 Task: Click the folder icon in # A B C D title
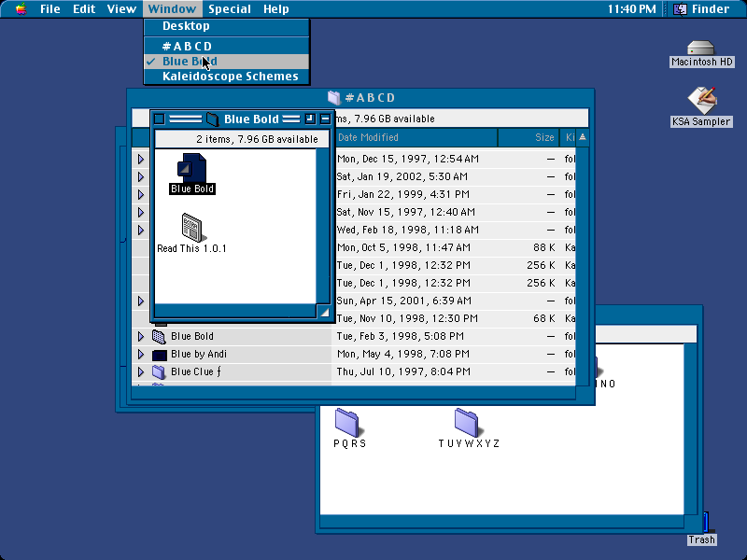[x=334, y=98]
